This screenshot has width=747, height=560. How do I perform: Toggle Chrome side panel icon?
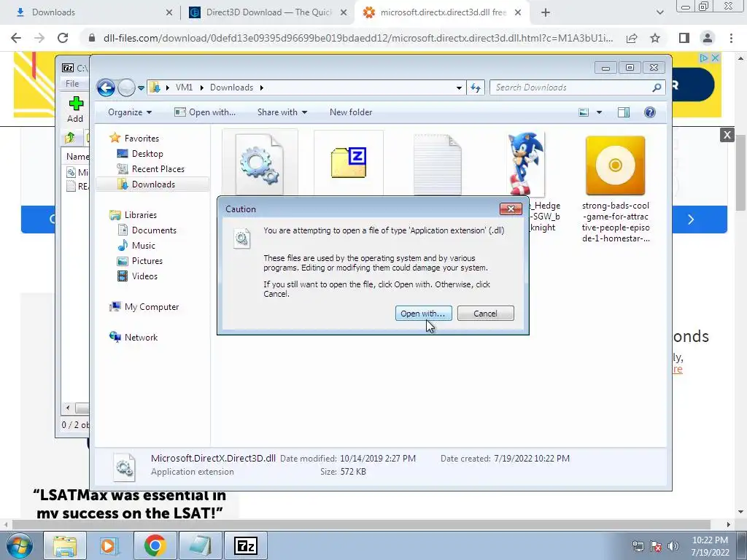tap(684, 38)
